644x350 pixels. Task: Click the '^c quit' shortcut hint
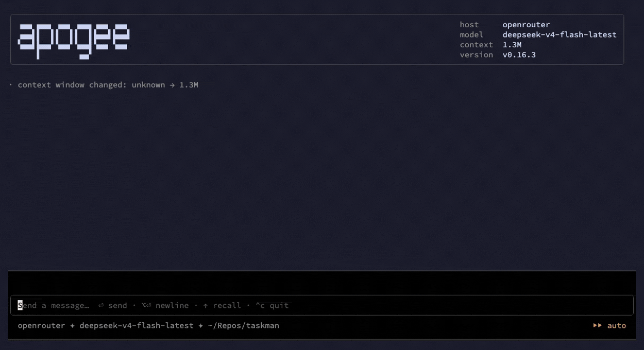(272, 305)
